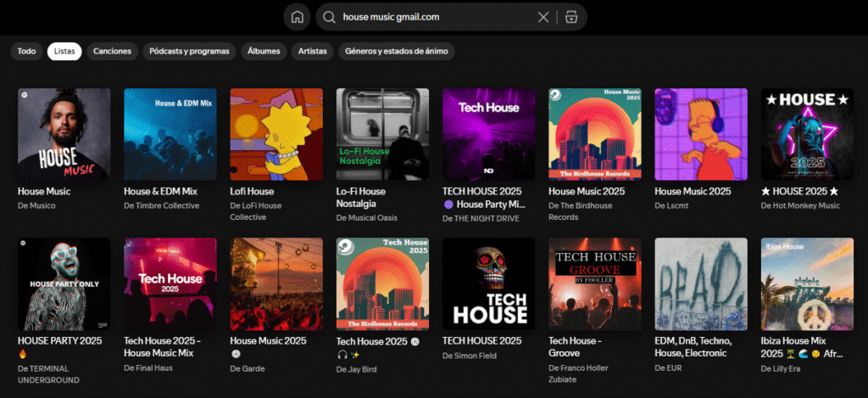The height and width of the screenshot is (398, 868).
Task: Click Tech House 2025 - House Music Mix title
Action: pyautogui.click(x=162, y=346)
